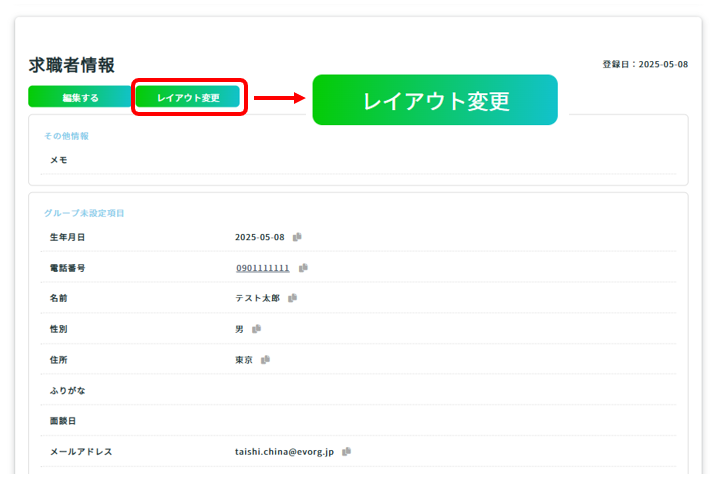Copy the name テスト太郎
This screenshot has width=712, height=502.
292,298
